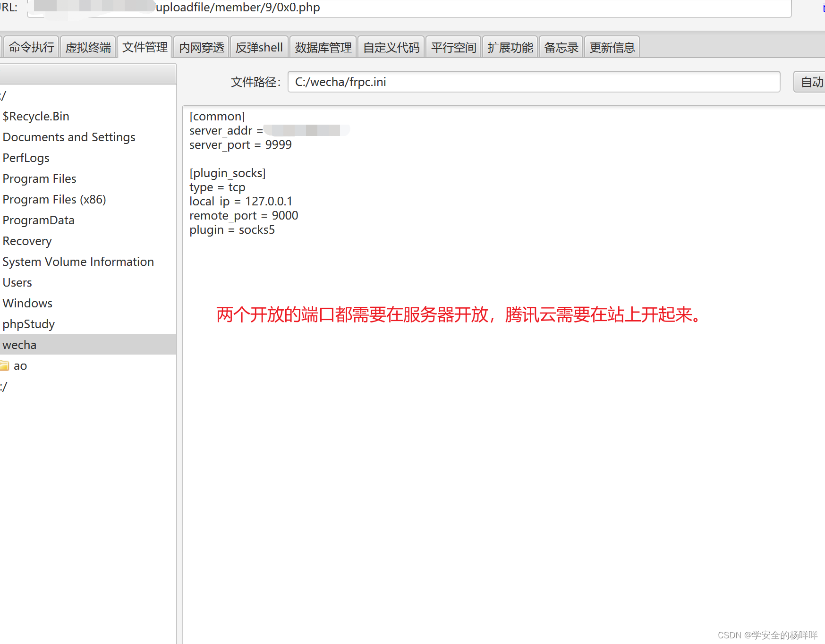Screen dimensions: 825x644
Task: Open the 备忘录 tab
Action: tap(561, 47)
